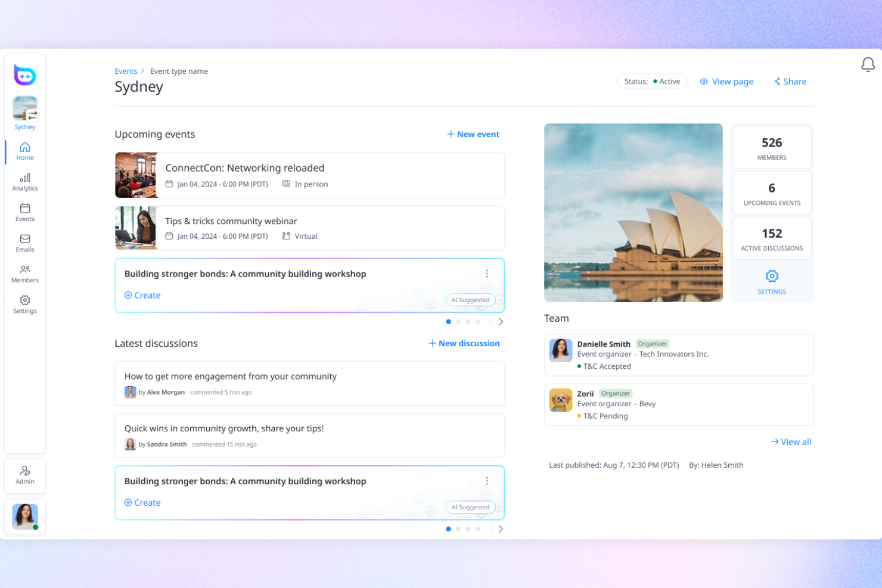Viewport: 882px width, 588px height.
Task: Select the Events sidebar icon
Action: click(x=24, y=212)
